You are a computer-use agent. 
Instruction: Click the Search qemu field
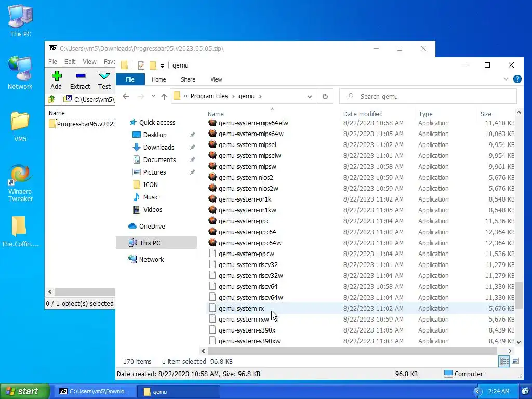(x=428, y=96)
